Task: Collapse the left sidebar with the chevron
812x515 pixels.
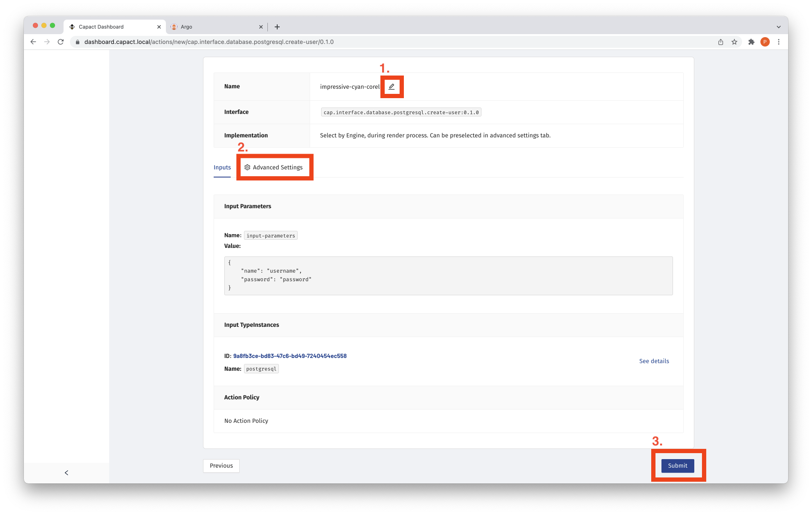Action: (x=67, y=473)
